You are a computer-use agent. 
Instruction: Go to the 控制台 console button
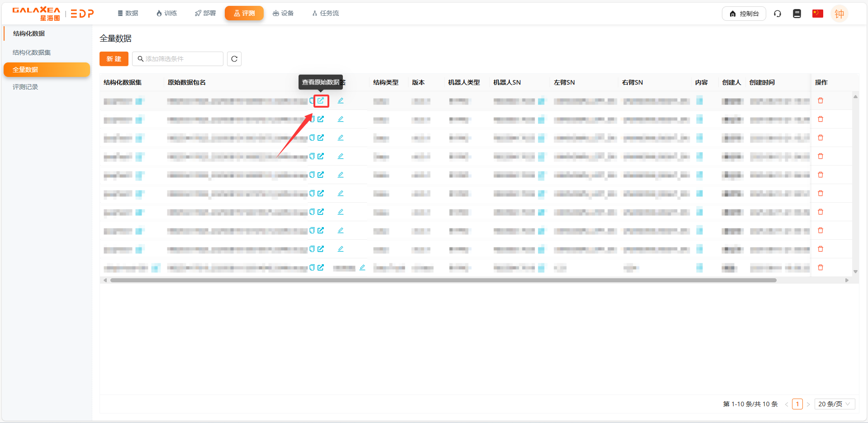(x=744, y=14)
